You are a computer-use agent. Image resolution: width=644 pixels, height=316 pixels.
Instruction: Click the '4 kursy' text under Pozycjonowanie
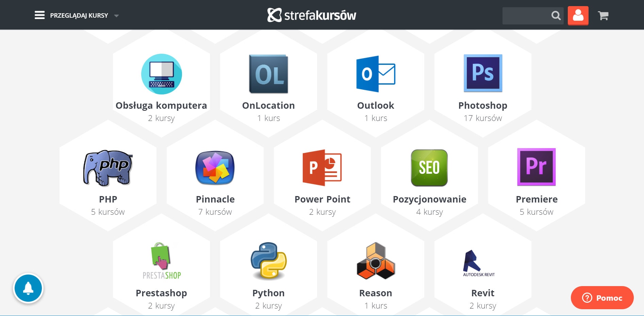429,212
